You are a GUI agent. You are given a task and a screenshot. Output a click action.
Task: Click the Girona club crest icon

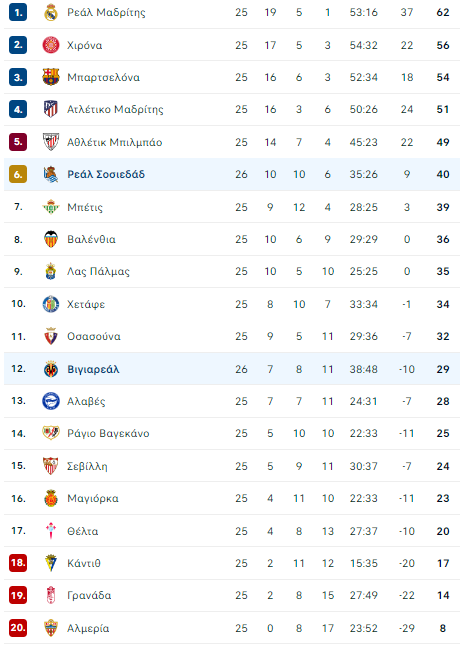pos(51,45)
